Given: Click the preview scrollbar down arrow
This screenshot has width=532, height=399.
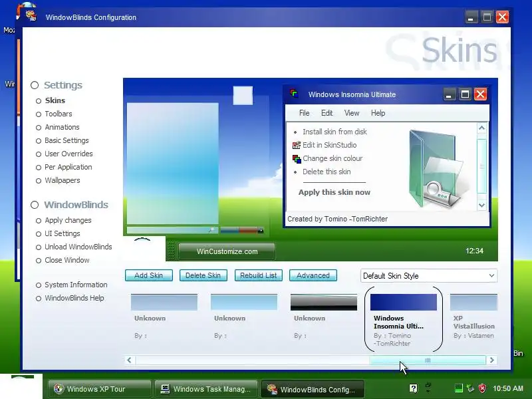Looking at the screenshot, I should 481,205.
